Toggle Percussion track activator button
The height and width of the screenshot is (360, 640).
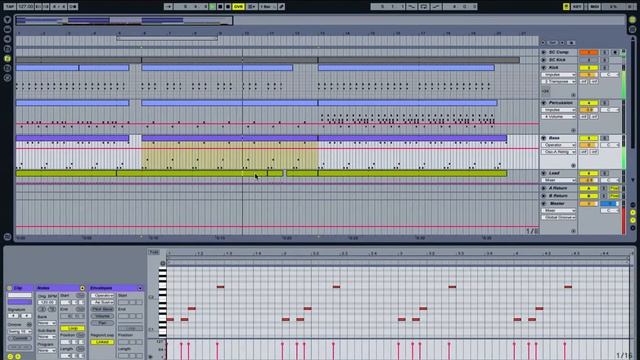(589, 103)
